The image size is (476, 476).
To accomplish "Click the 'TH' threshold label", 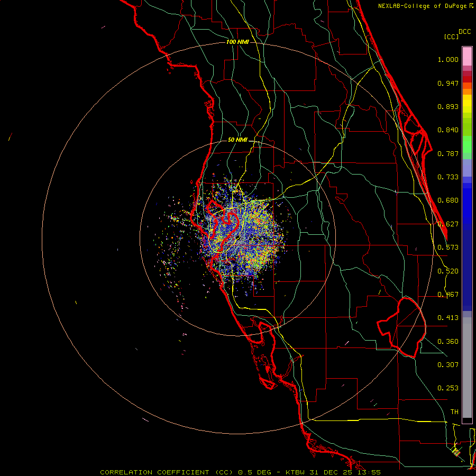I will pyautogui.click(x=454, y=412).
